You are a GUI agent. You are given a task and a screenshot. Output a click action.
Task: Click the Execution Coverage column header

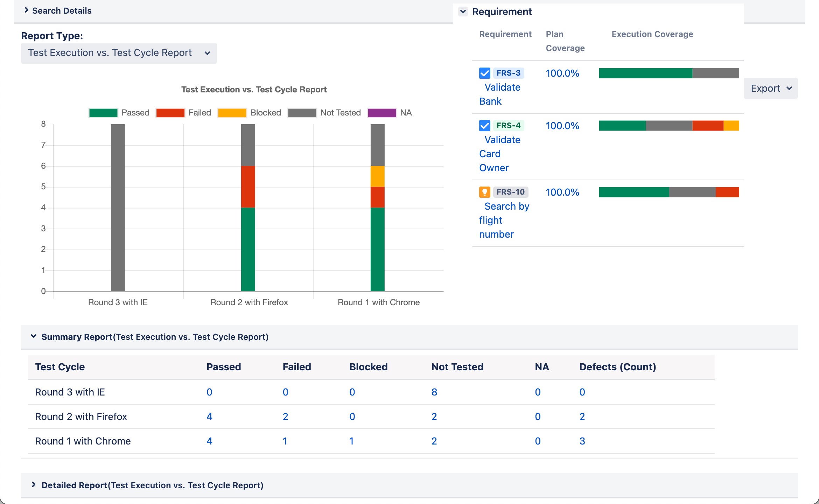coord(652,34)
